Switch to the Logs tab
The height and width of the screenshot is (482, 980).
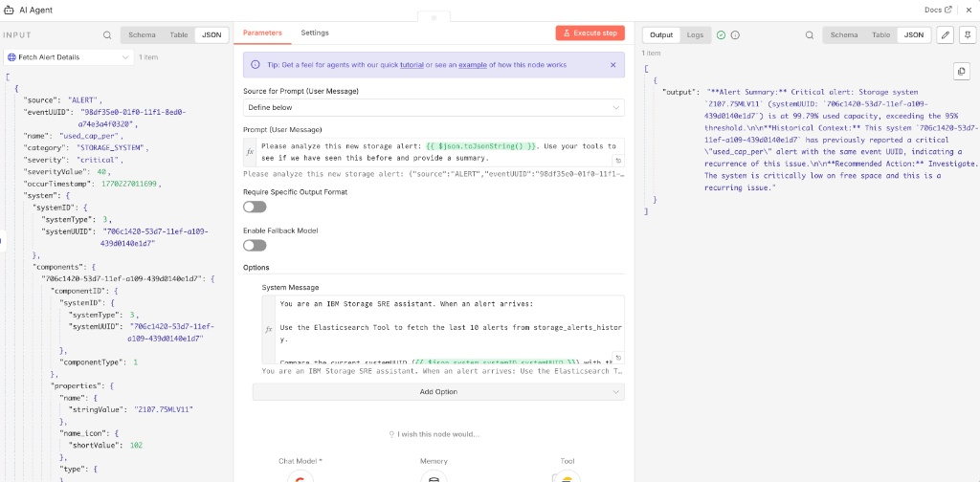[695, 35]
